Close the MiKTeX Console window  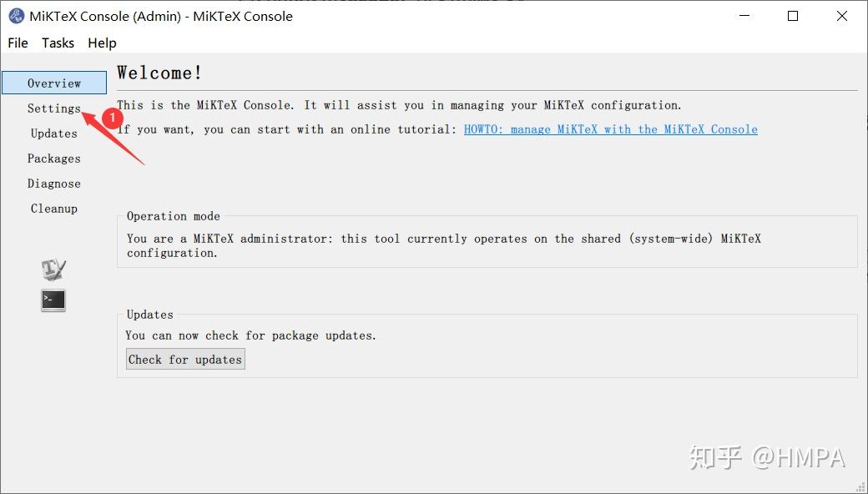pos(842,16)
